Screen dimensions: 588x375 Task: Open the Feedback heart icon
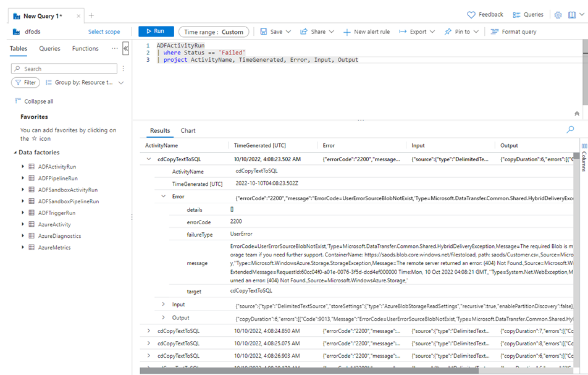[x=471, y=15]
